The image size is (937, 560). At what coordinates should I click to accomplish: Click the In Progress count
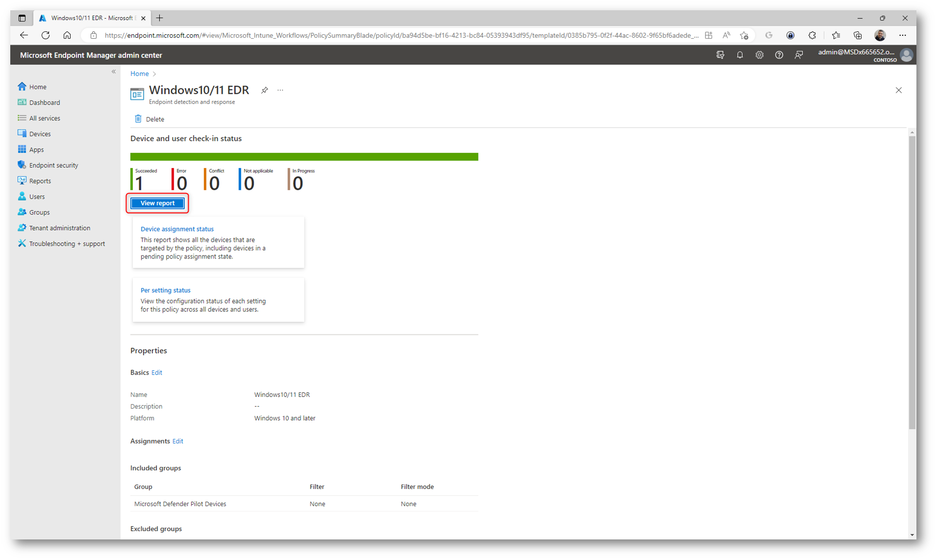coord(298,184)
